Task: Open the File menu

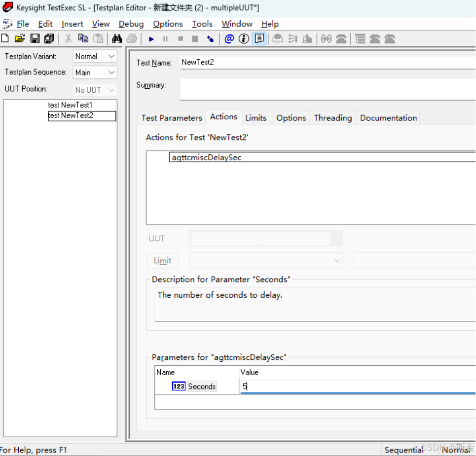Action: pyautogui.click(x=23, y=24)
